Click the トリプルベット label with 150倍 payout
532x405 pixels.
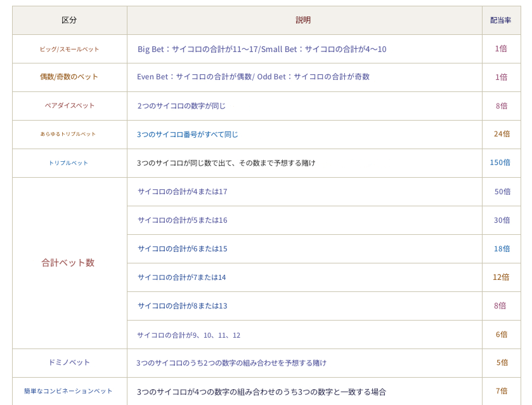point(68,163)
